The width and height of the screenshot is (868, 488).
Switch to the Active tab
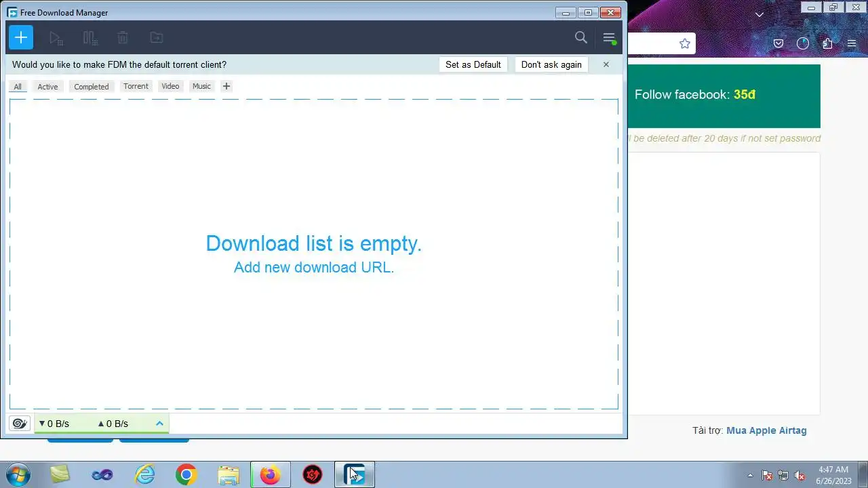[x=47, y=87]
